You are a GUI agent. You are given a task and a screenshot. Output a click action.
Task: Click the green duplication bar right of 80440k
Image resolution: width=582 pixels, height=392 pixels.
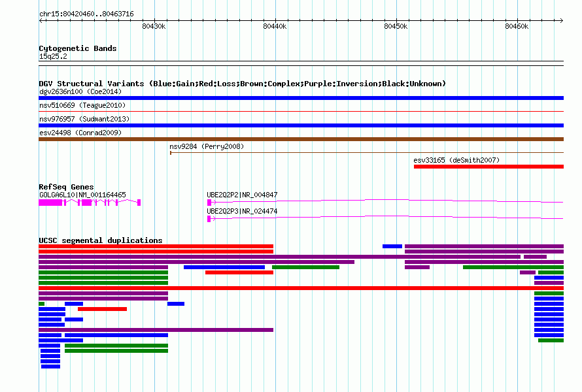(305, 267)
